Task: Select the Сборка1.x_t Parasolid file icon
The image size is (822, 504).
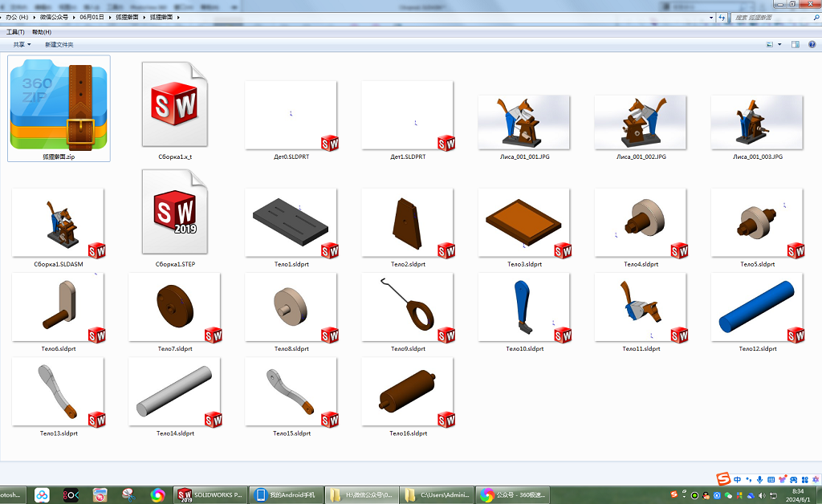Action: point(175,104)
